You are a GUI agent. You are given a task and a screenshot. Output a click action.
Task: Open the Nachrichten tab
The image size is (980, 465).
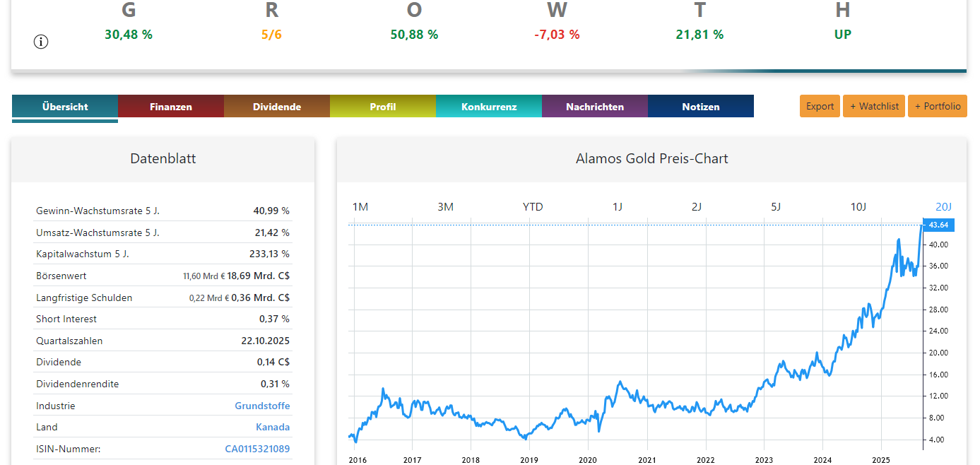coord(595,107)
